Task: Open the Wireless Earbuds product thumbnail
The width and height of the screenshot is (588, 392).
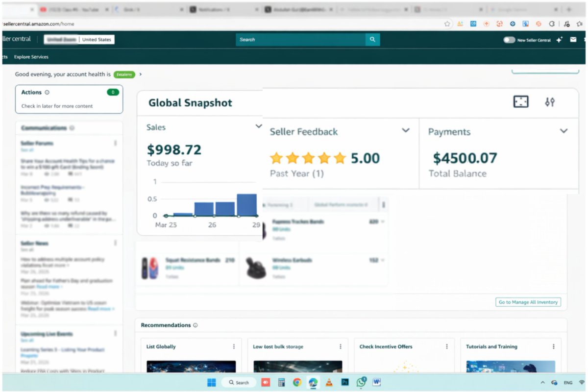Action: tap(256, 268)
